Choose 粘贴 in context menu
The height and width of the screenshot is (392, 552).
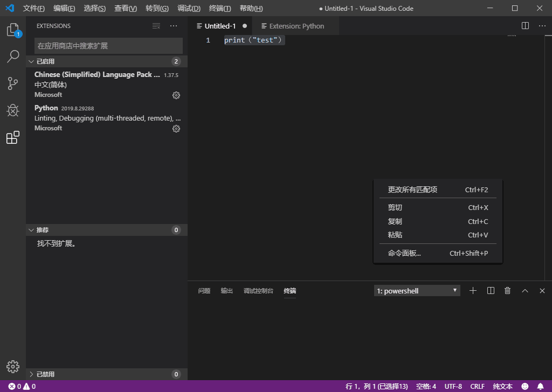[x=438, y=235]
